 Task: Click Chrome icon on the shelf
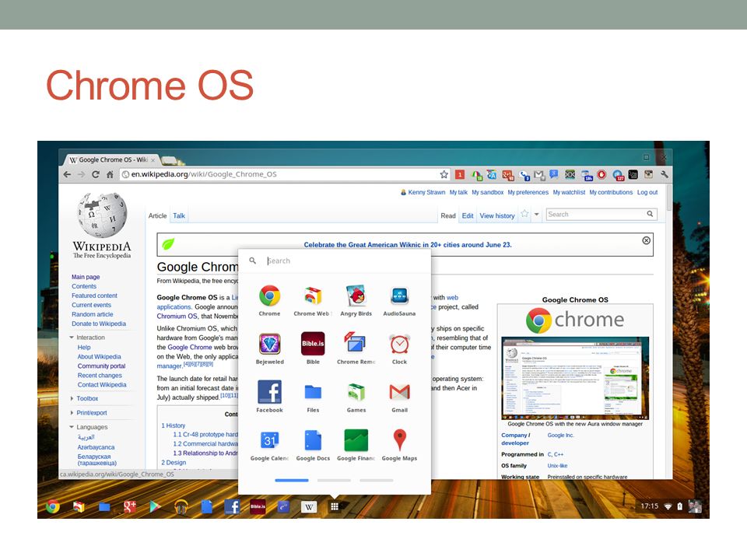(53, 506)
